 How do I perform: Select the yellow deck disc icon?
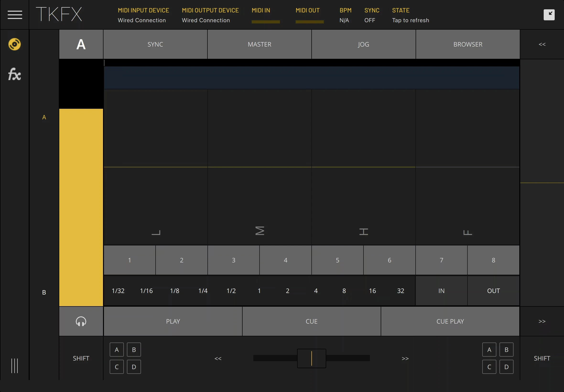pyautogui.click(x=15, y=44)
